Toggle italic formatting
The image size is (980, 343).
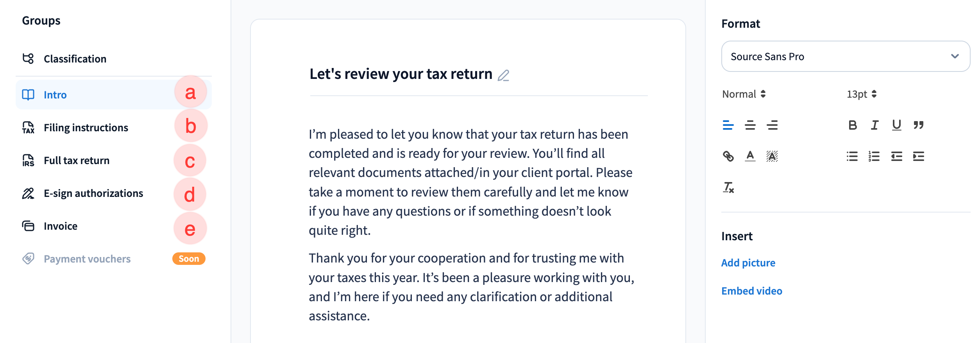point(874,125)
